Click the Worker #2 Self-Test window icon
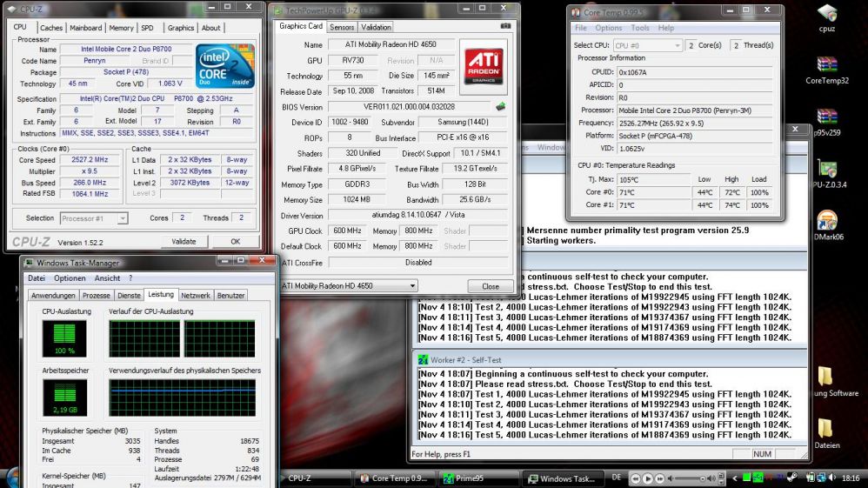This screenshot has width=868, height=488. pos(423,360)
